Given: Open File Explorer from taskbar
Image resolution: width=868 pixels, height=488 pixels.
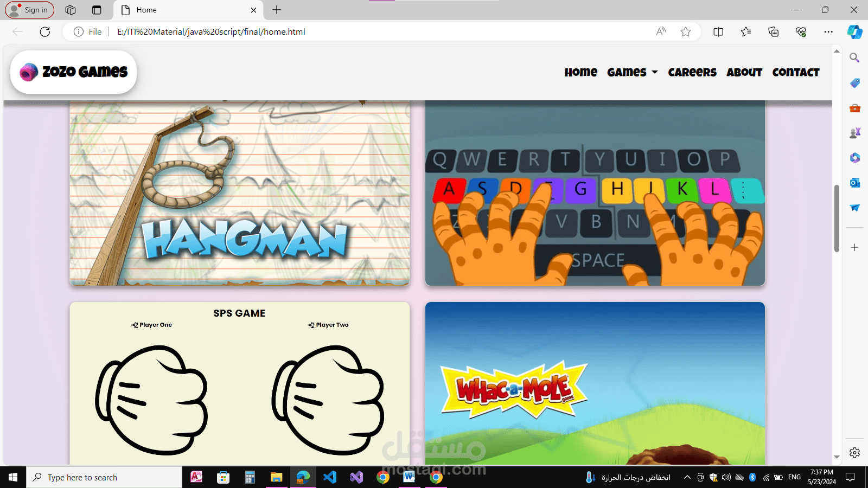Looking at the screenshot, I should point(276,477).
